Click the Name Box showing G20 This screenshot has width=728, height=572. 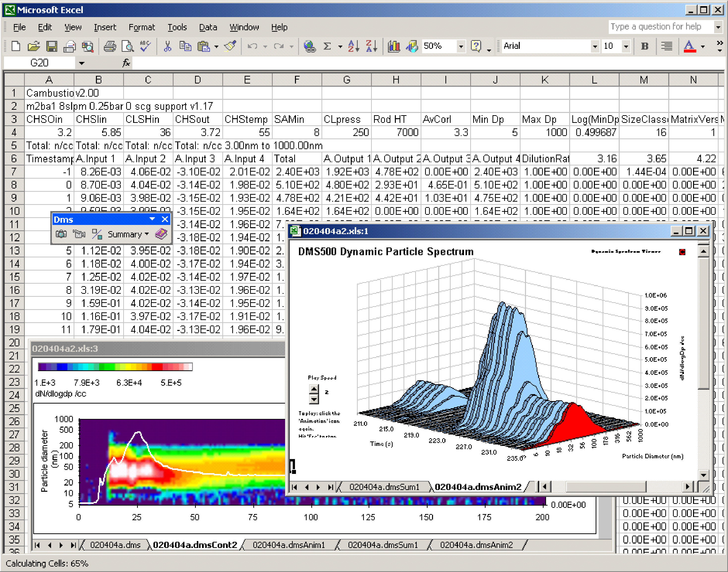click(39, 63)
